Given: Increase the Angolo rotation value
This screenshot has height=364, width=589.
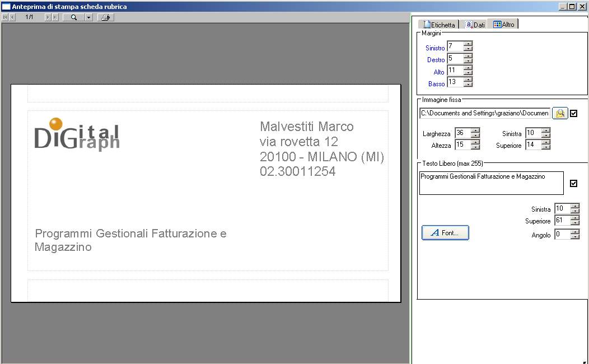Looking at the screenshot, I should pos(575,232).
